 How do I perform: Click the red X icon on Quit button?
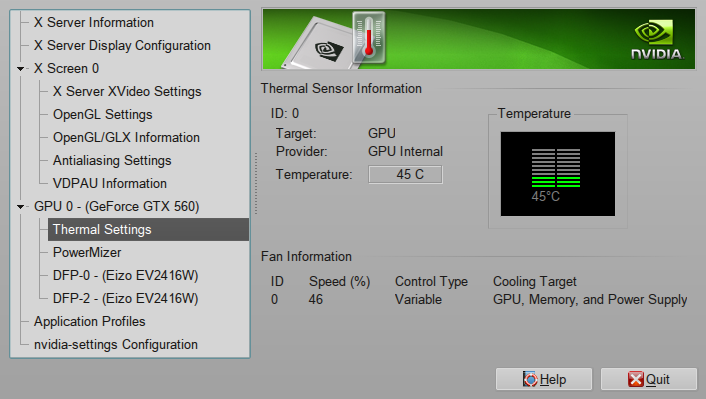pyautogui.click(x=636, y=379)
